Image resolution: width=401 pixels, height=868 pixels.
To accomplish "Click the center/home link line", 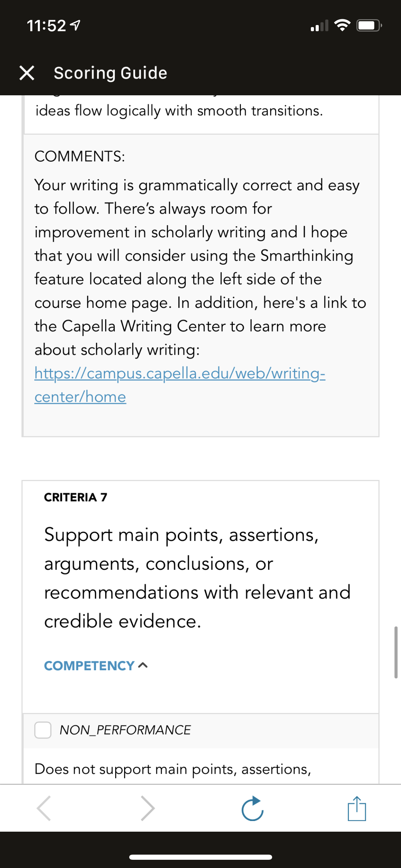I will [80, 397].
